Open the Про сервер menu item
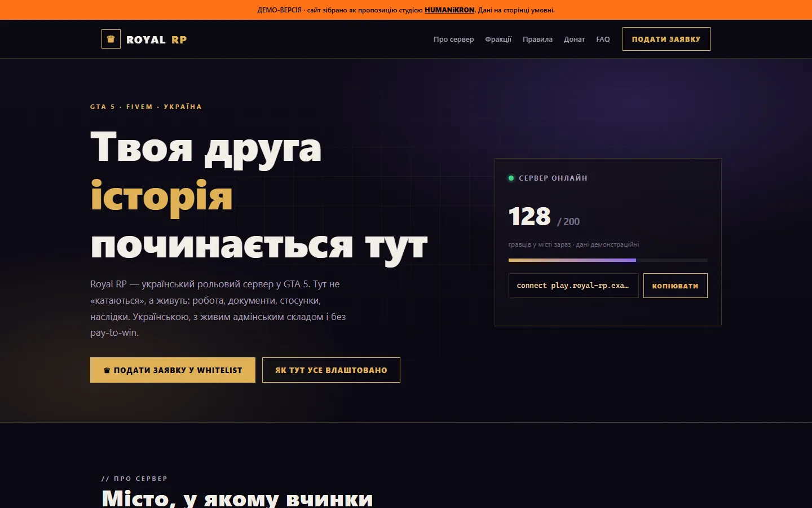The height and width of the screenshot is (508, 812). [453, 40]
